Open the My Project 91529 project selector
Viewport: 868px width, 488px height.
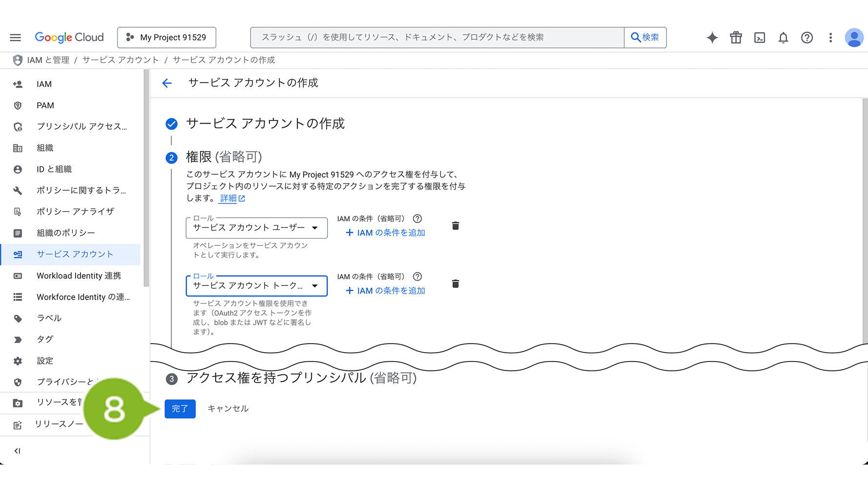166,38
